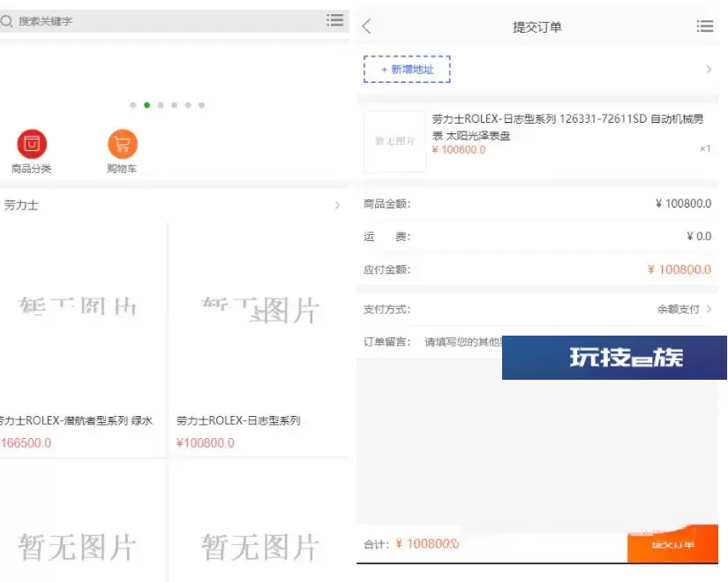This screenshot has height=582, width=728.
Task: Open the list menu beside search bar
Action: 335,20
